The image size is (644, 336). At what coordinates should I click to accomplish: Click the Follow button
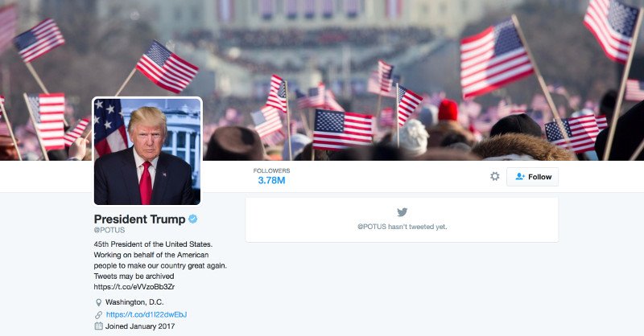click(x=532, y=177)
